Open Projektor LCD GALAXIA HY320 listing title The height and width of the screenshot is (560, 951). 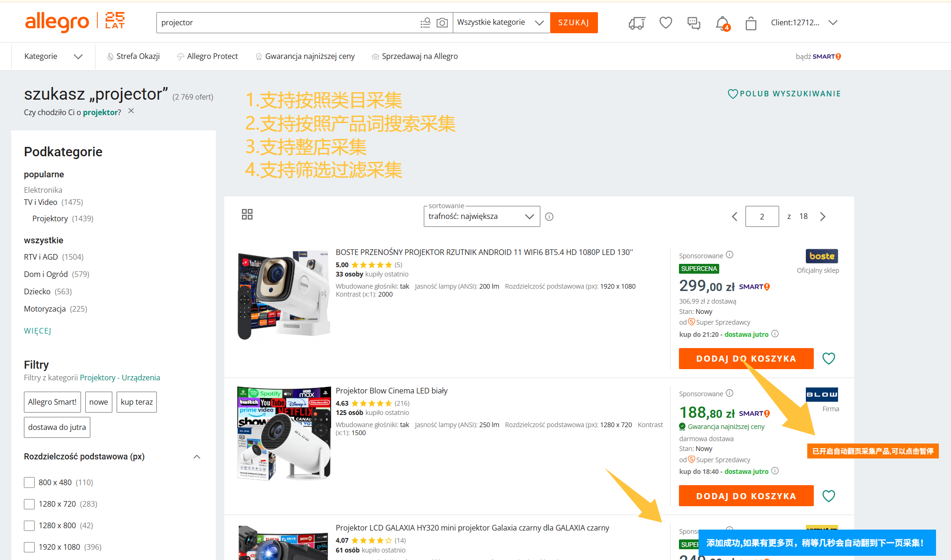click(x=472, y=528)
